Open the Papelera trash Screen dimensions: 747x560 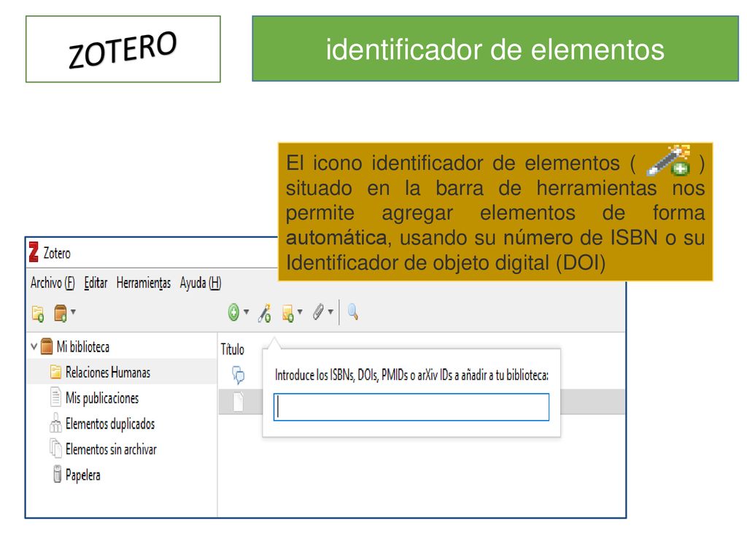tap(83, 475)
